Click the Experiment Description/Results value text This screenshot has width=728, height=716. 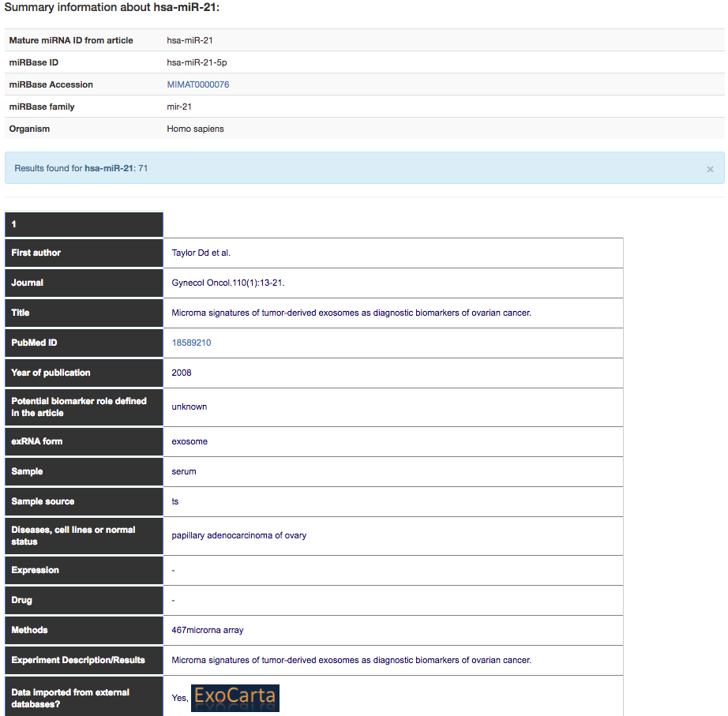tap(351, 660)
